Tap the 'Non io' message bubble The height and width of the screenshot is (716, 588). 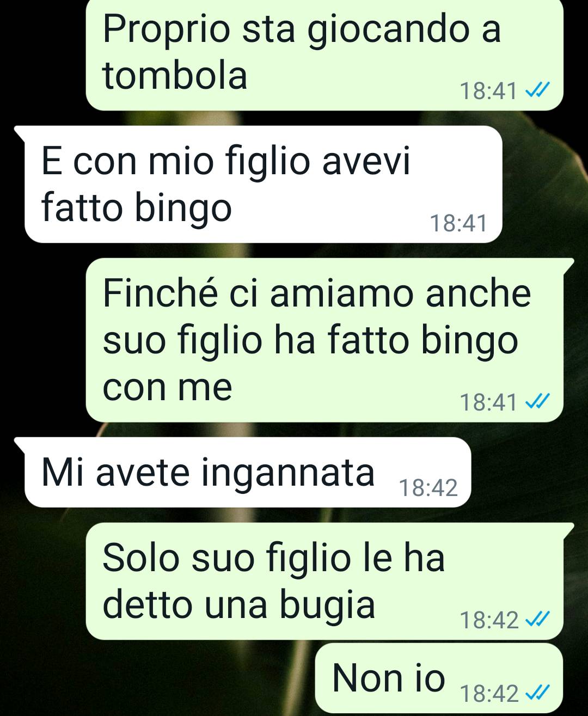(439, 678)
